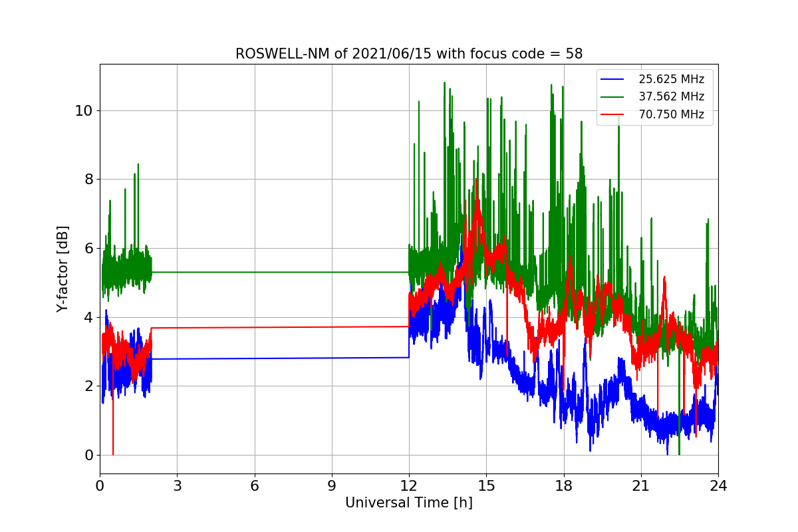Click the red line sample in legend
This screenshot has height=532, width=798.
pos(612,114)
